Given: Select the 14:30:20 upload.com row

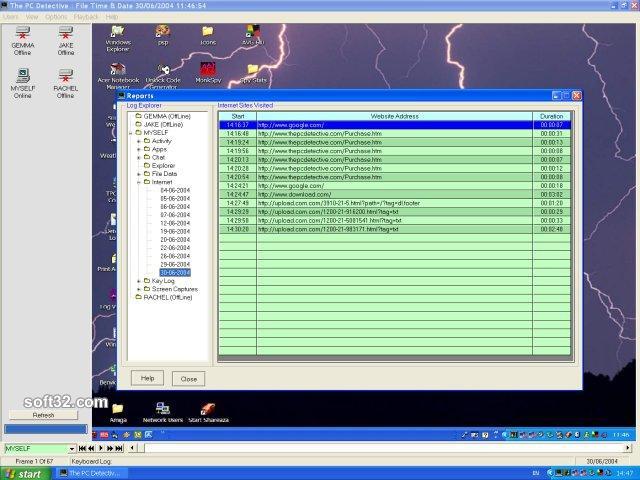Looking at the screenshot, I should coord(395,229).
